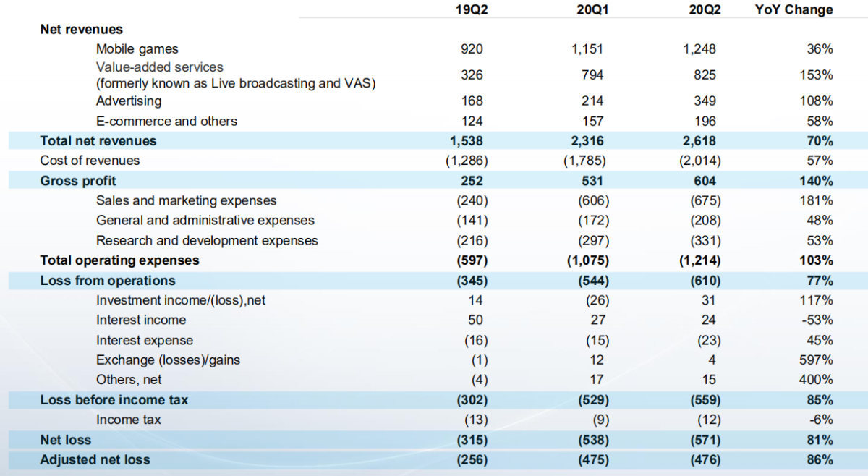The image size is (868, 476).
Task: Click the Loss from operations row label
Action: [x=108, y=280]
